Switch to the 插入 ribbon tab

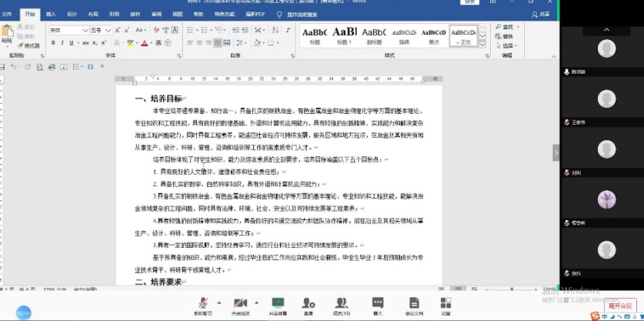[x=51, y=14]
